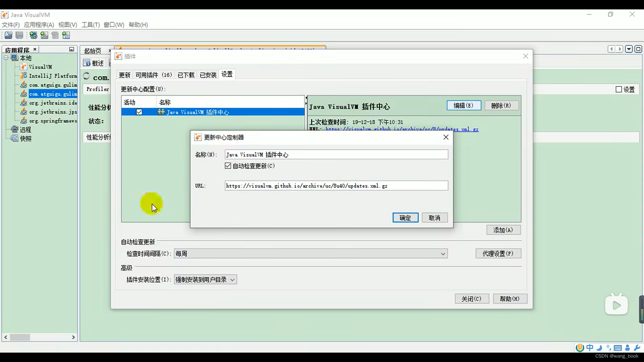
Task: Close the 应用程序 panel tab
Action: coord(35,49)
